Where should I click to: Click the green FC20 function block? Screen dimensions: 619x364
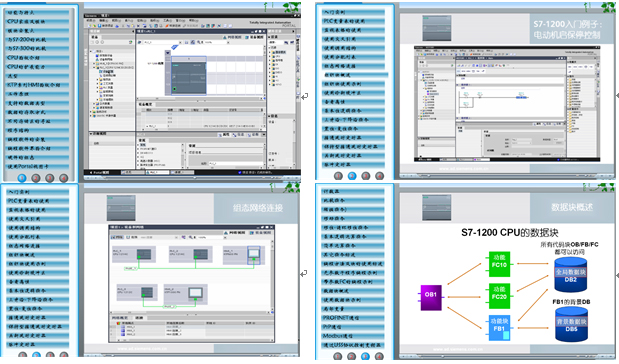tap(499, 295)
